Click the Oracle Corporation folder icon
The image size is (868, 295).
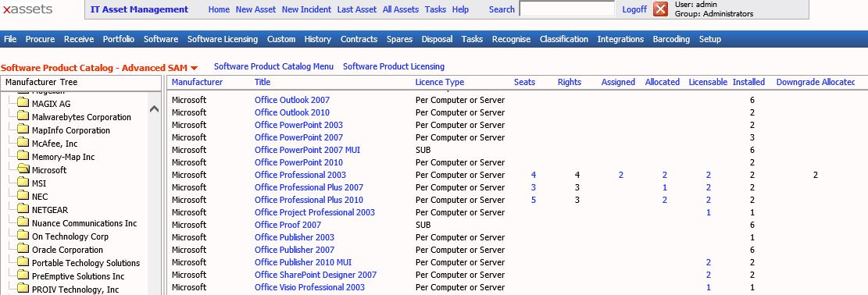23,249
